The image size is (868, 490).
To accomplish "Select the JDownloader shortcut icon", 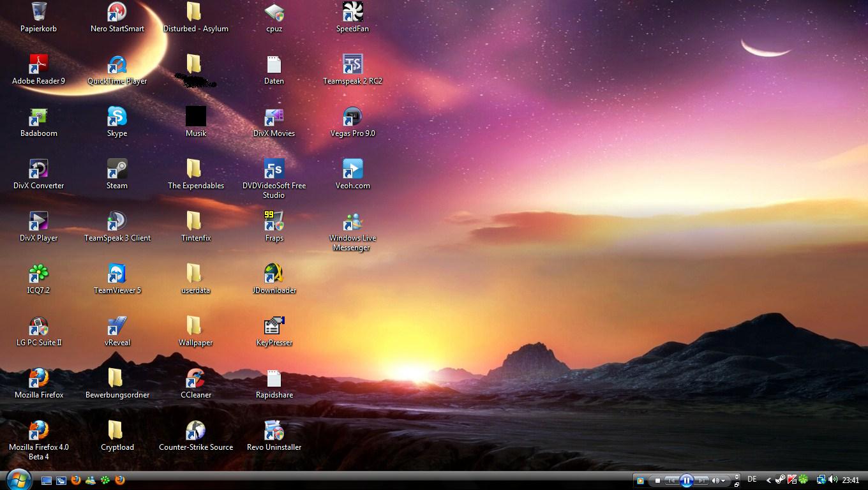I will pos(274,275).
